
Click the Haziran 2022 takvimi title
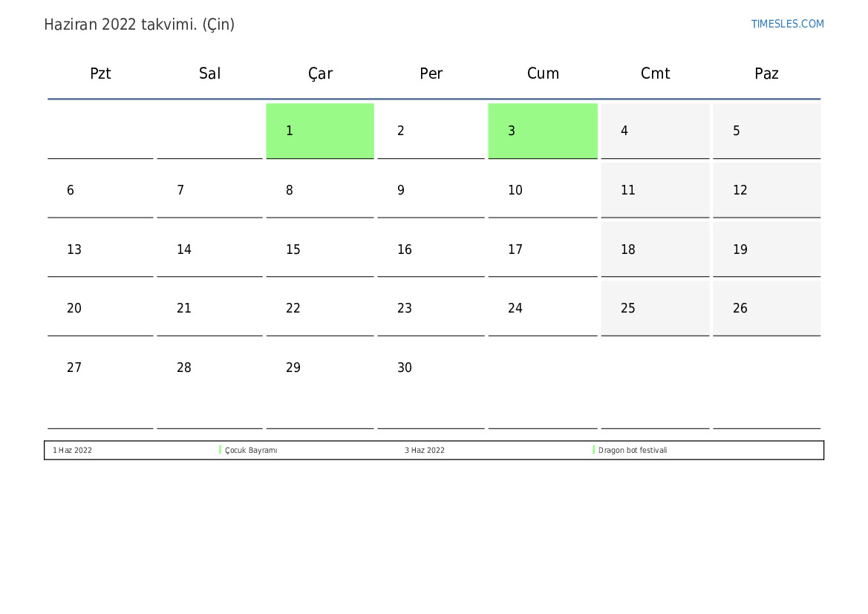coord(140,25)
